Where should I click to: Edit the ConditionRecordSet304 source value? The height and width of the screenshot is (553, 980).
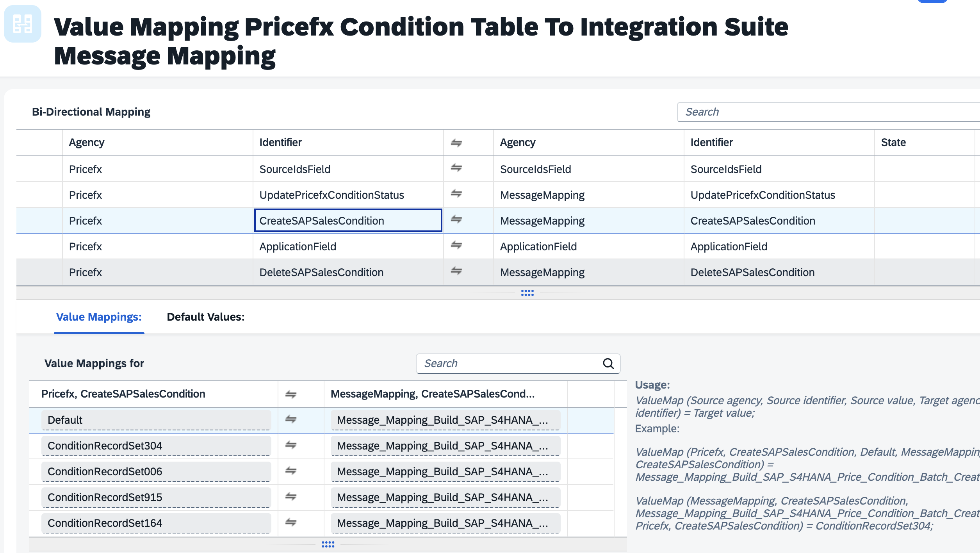pyautogui.click(x=156, y=446)
